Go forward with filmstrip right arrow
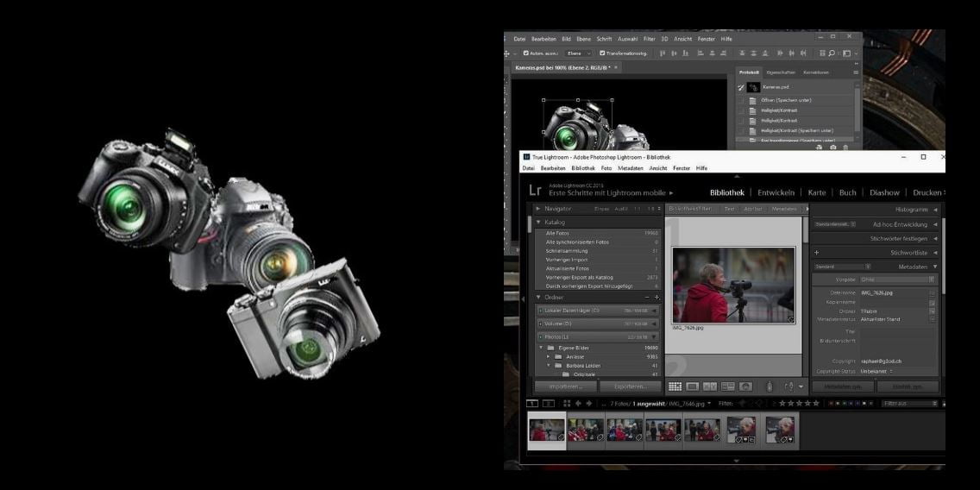980x490 pixels. tap(588, 404)
